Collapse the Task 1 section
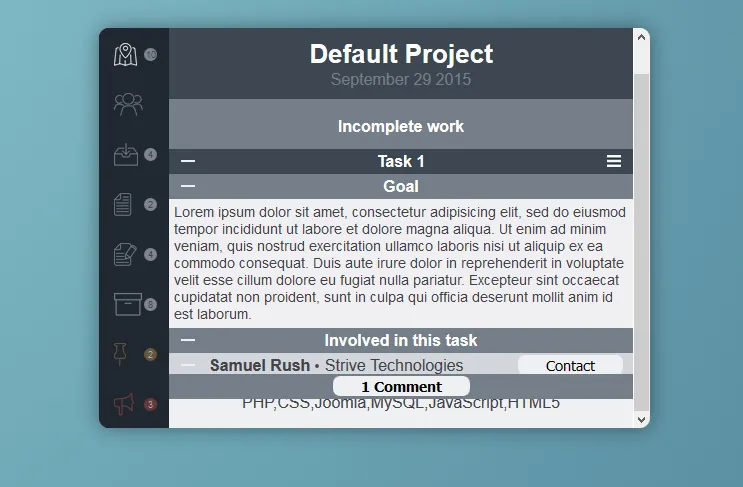The width and height of the screenshot is (743, 487). [188, 161]
